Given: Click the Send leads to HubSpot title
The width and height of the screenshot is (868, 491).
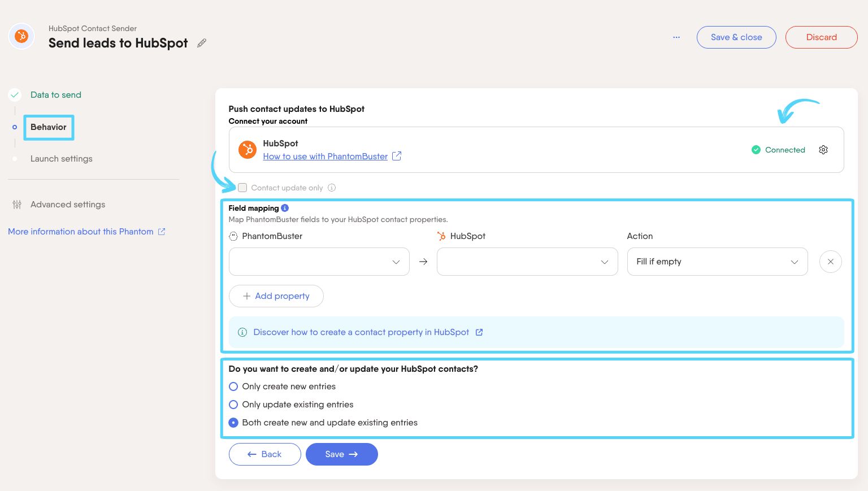Looking at the screenshot, I should (118, 43).
